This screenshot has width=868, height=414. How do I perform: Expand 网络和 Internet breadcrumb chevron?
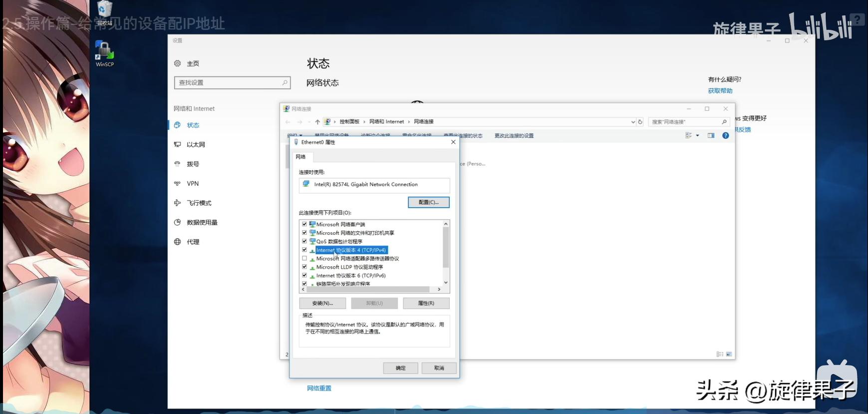(409, 122)
